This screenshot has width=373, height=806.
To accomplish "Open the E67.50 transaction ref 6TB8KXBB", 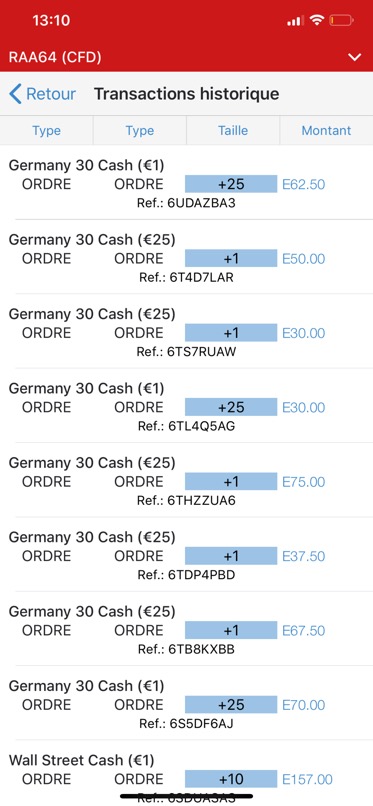I will coord(186,630).
